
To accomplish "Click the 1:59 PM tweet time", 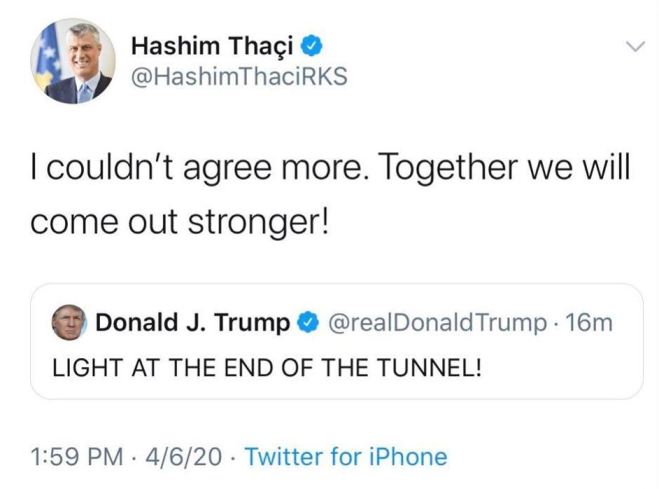I will [77, 457].
